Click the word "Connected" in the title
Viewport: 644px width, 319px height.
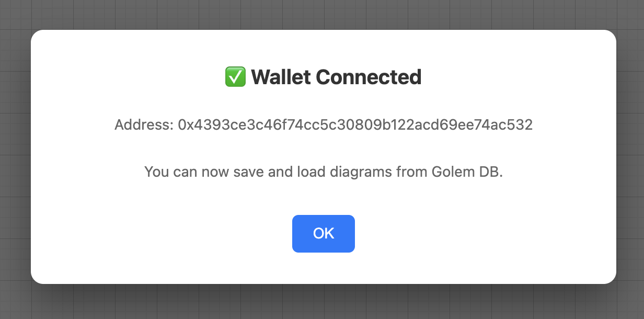click(369, 77)
